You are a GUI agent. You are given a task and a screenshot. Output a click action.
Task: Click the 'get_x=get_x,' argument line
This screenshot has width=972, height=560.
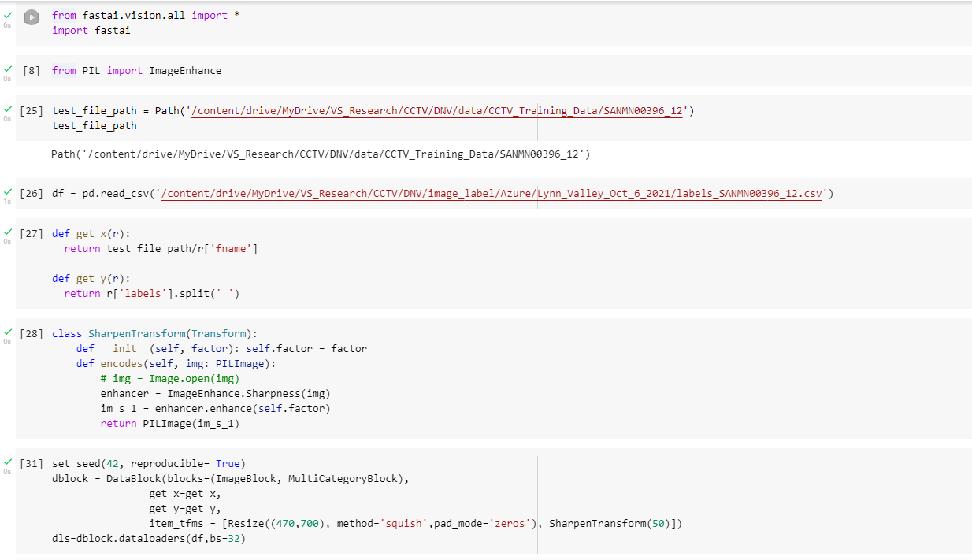(x=185, y=494)
